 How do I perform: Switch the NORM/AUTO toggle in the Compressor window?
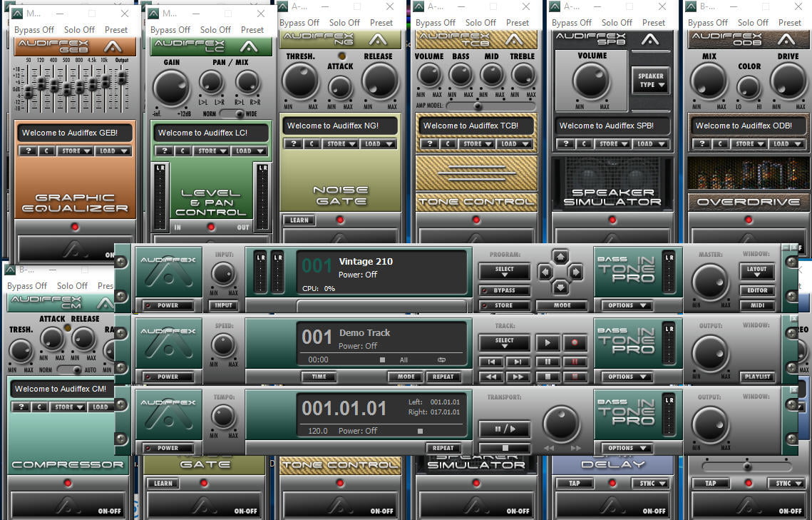(69, 369)
